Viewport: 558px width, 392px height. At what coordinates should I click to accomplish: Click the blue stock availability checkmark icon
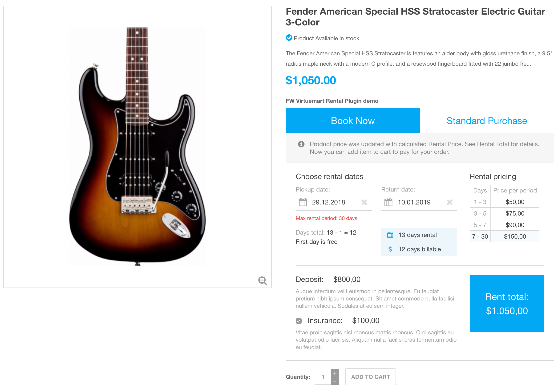289,38
